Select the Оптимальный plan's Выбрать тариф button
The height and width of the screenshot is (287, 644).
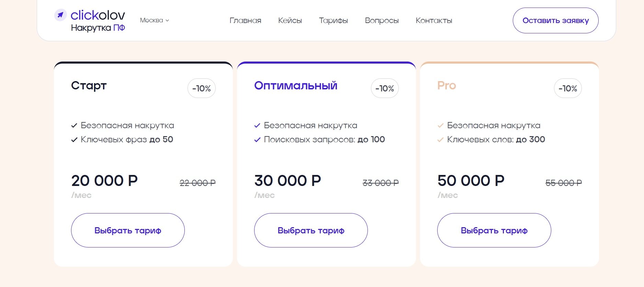(311, 230)
